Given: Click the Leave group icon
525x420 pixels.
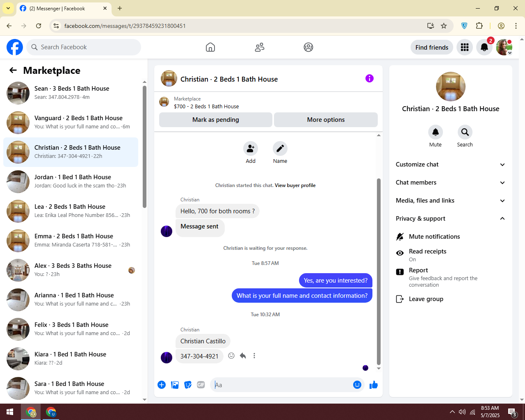Looking at the screenshot, I should tap(400, 299).
